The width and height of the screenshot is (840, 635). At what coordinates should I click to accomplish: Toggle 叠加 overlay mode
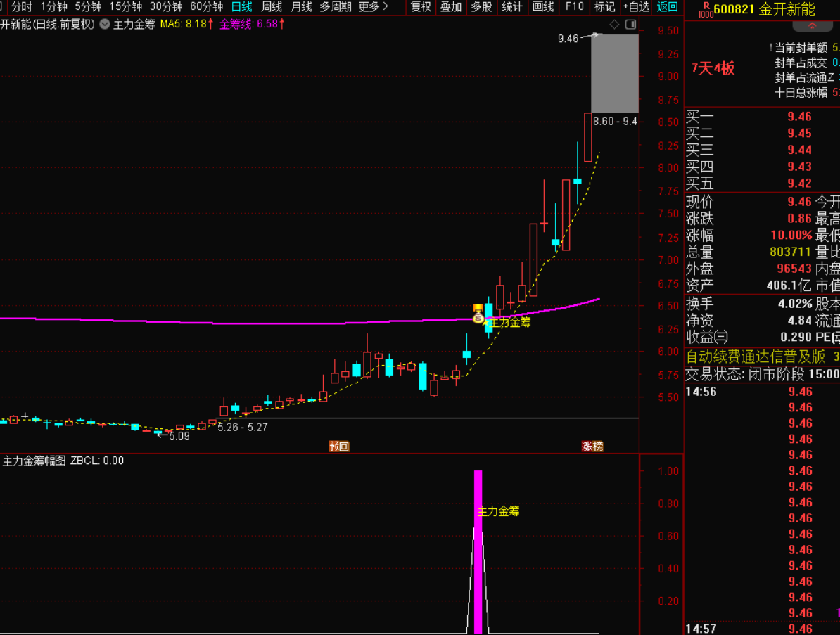(451, 7)
